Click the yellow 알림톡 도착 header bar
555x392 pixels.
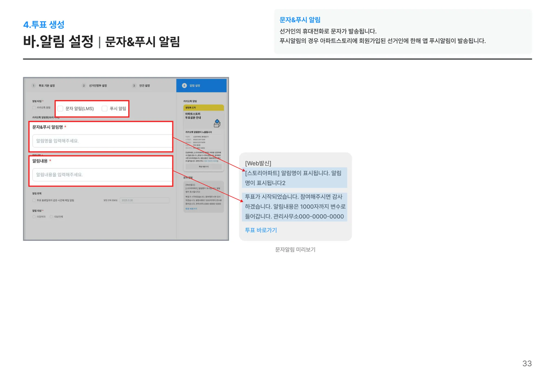click(204, 108)
